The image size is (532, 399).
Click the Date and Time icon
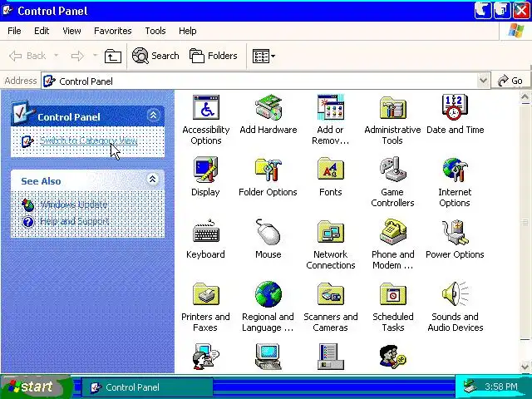(x=455, y=107)
